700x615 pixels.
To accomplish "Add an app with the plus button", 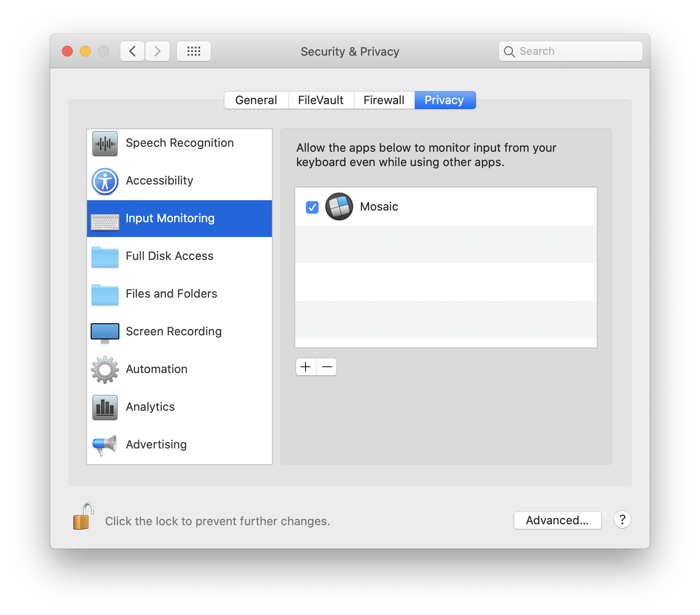I will pyautogui.click(x=306, y=367).
